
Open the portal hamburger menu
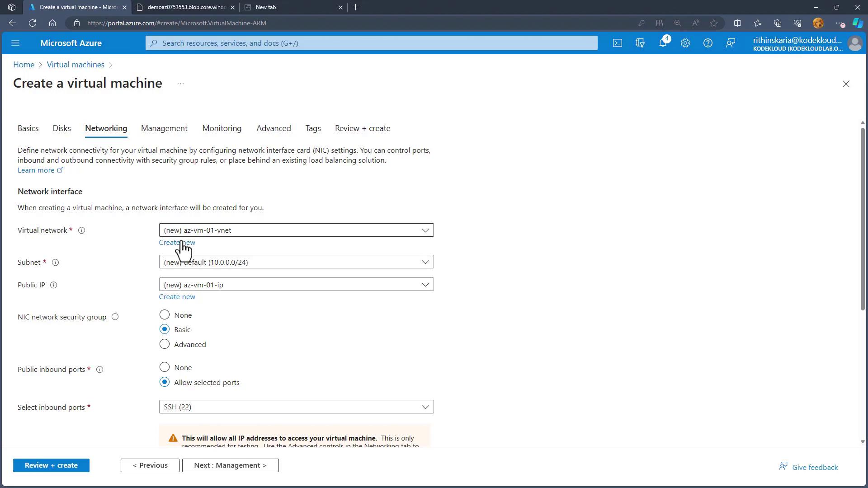point(15,43)
